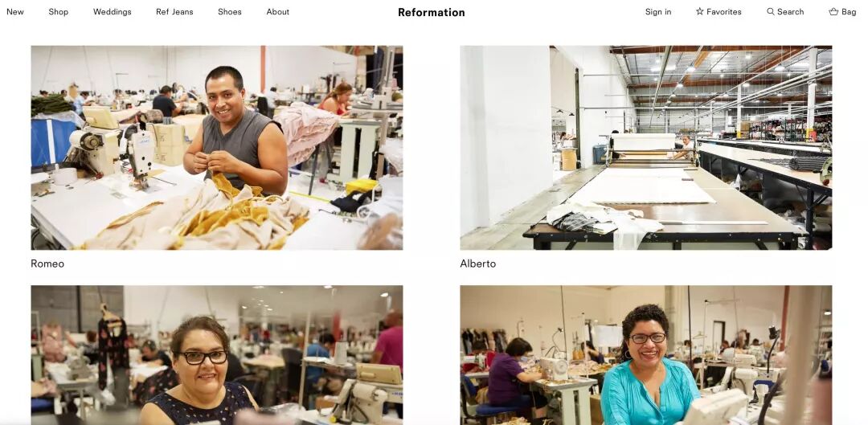Image resolution: width=868 pixels, height=425 pixels.
Task: Select Ref Jeans in navigation
Action: 174,11
